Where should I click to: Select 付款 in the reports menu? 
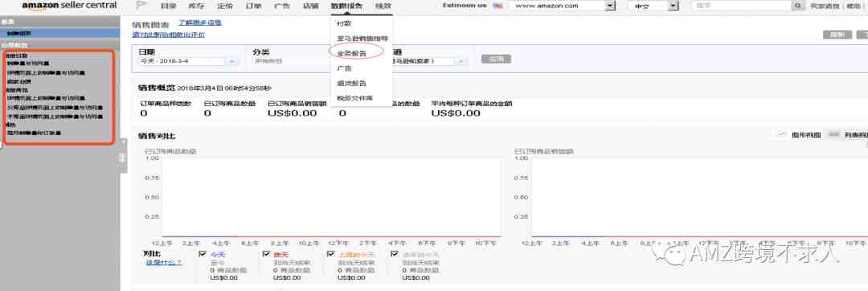(344, 23)
